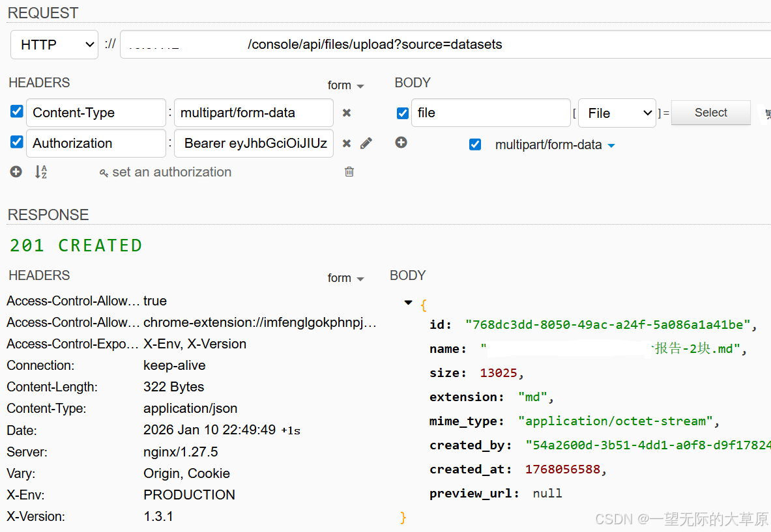Open the File type dropdown in body
The image size is (771, 532).
tap(617, 113)
